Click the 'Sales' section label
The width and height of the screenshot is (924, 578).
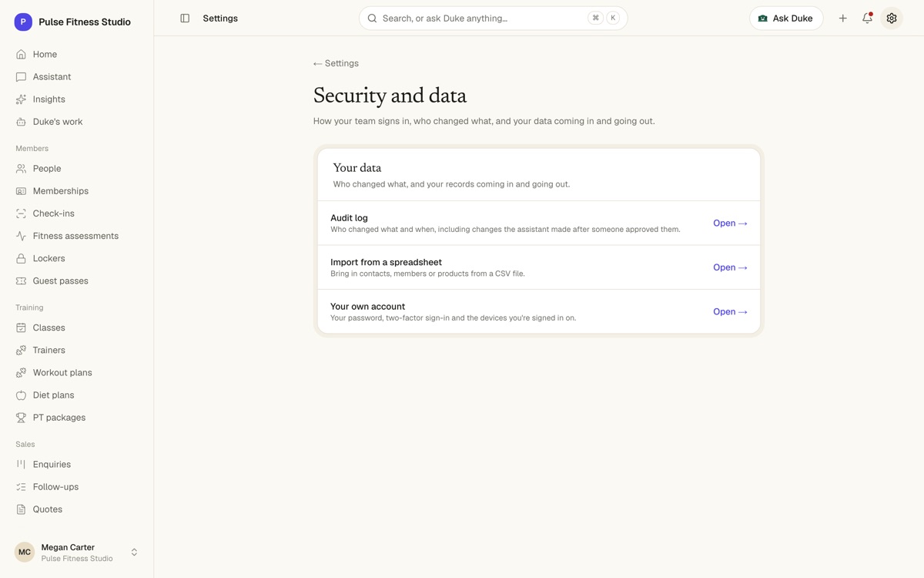[25, 444]
